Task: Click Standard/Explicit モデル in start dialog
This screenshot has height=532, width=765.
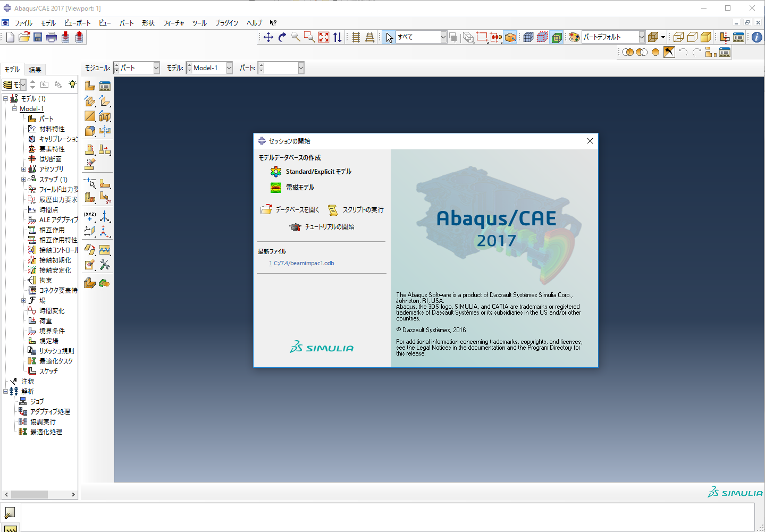Action: [x=318, y=172]
